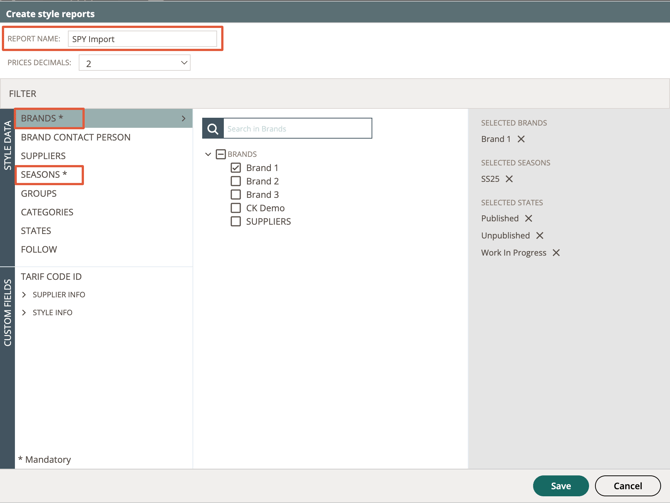The image size is (670, 503).
Task: Remove Unpublished from selected states
Action: coord(540,235)
